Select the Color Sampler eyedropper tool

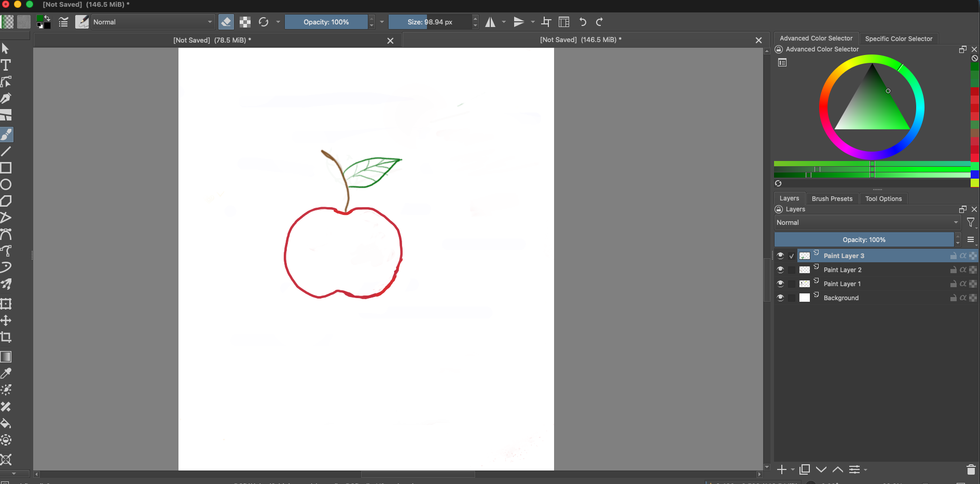6,373
